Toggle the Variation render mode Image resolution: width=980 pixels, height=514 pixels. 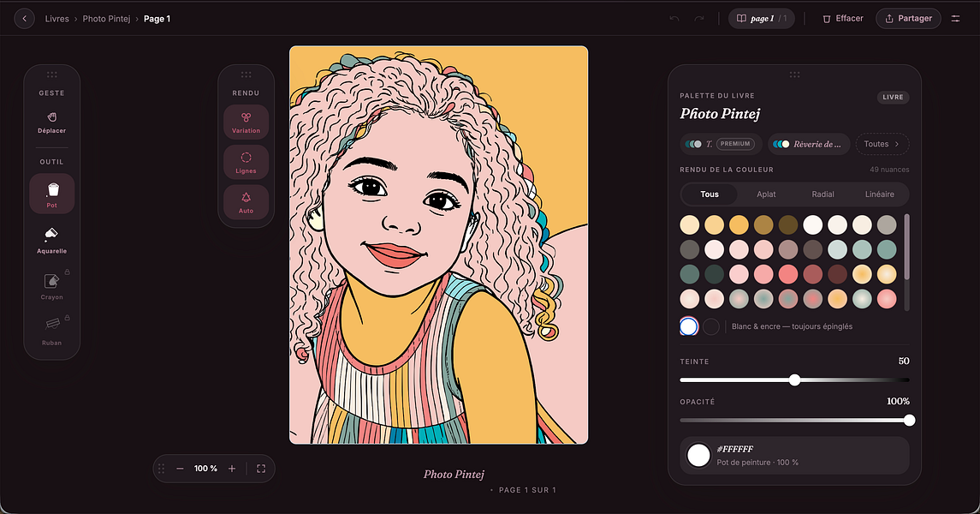[246, 122]
